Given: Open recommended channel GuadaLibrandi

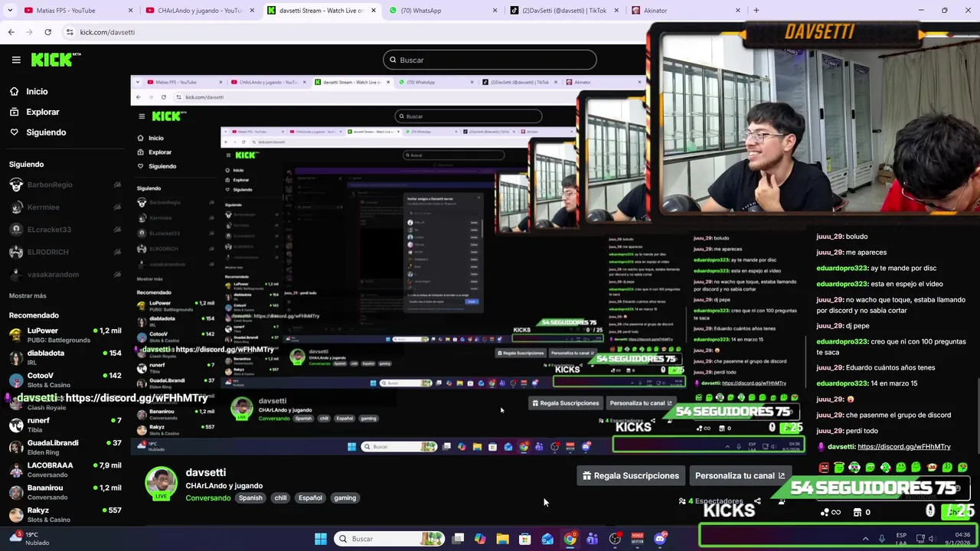Looking at the screenshot, I should (x=64, y=447).
